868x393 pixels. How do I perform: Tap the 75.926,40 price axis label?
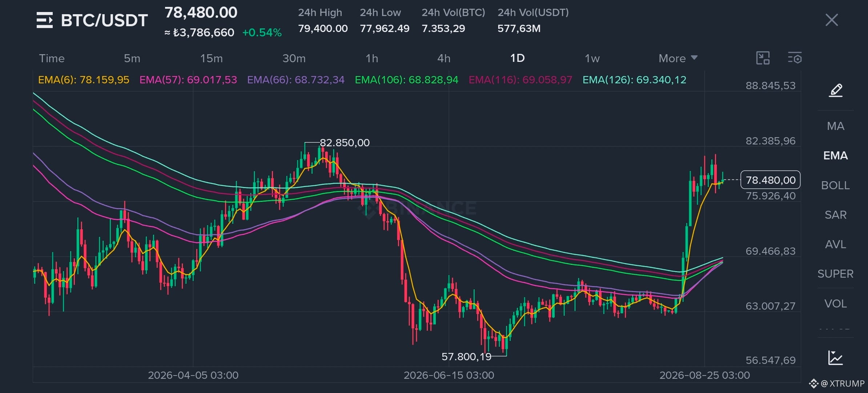click(771, 196)
